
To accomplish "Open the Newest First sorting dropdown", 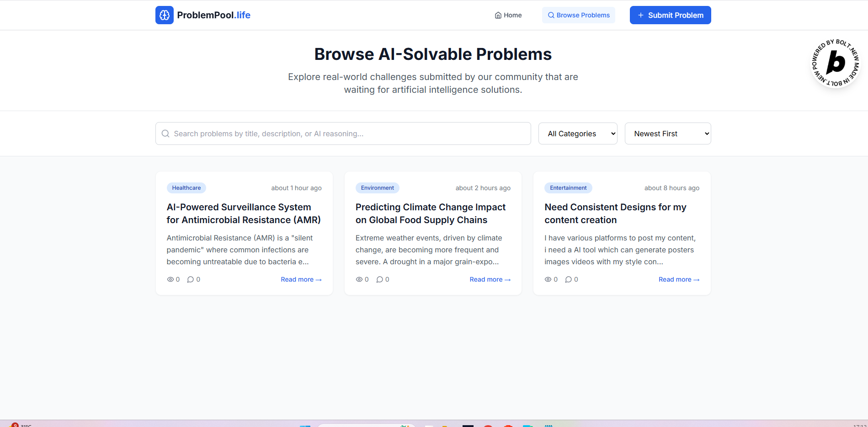I will tap(668, 133).
